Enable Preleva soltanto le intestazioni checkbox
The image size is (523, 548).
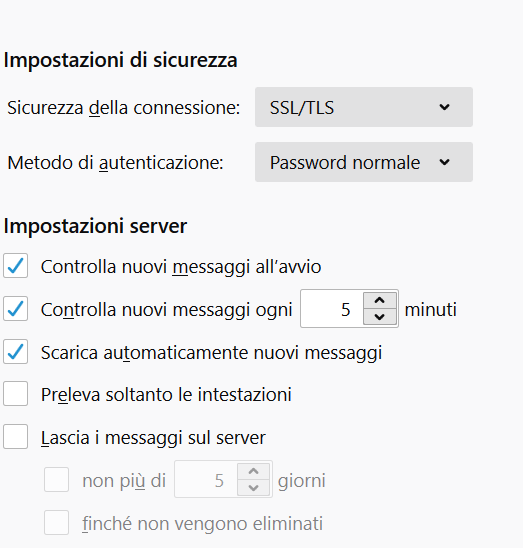click(x=15, y=394)
